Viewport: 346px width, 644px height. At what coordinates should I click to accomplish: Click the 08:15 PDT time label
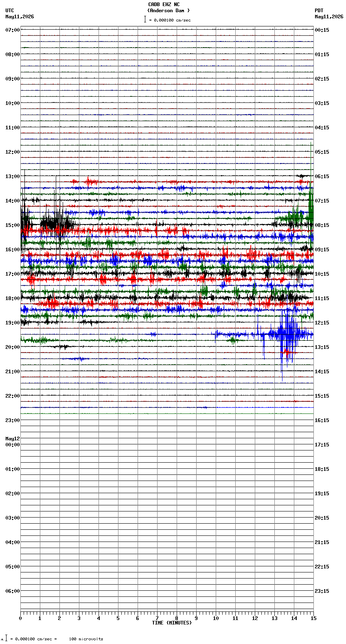(322, 225)
